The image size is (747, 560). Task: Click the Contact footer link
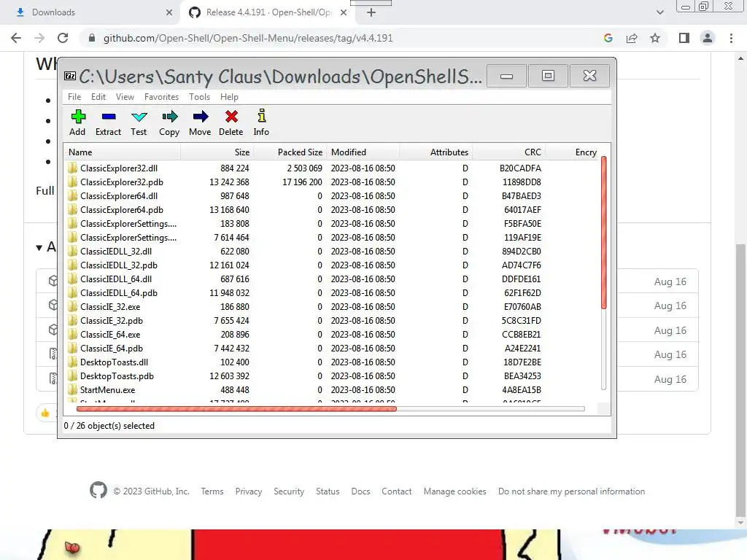click(x=396, y=491)
